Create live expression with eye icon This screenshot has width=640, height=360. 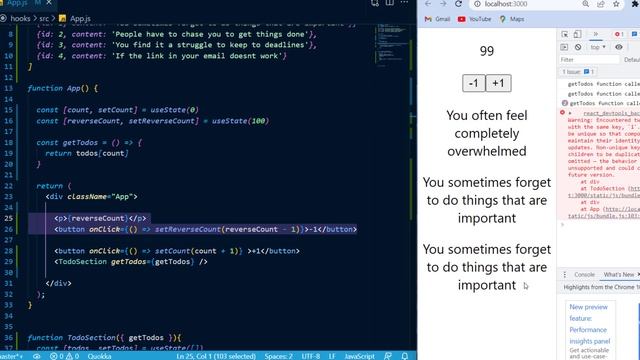click(x=619, y=47)
